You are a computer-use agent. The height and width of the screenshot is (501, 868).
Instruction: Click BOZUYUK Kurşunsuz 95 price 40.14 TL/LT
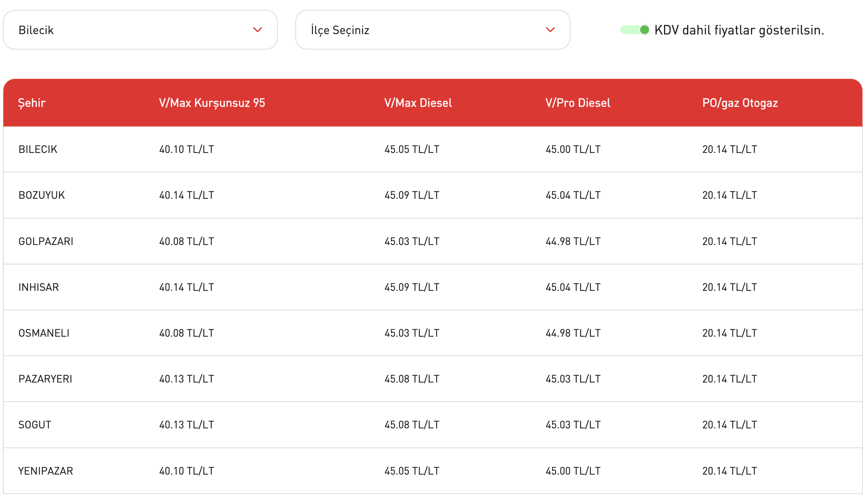coord(186,195)
